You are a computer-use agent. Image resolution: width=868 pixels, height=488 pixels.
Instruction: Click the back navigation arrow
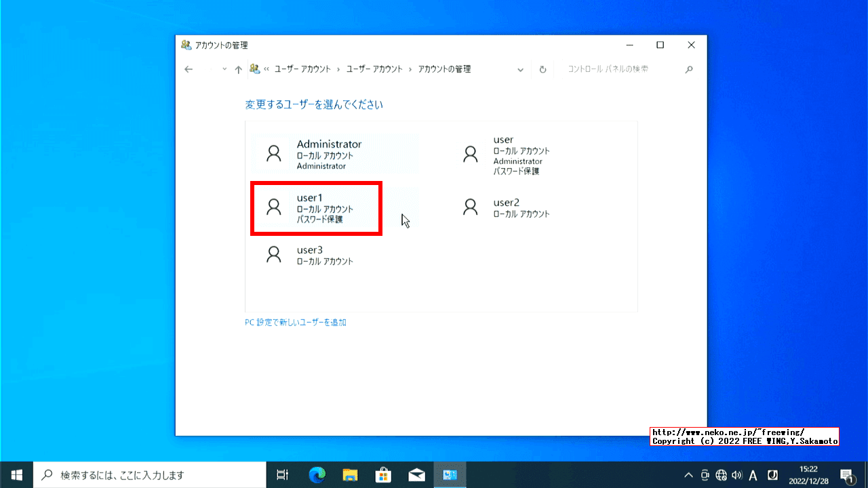click(x=189, y=68)
